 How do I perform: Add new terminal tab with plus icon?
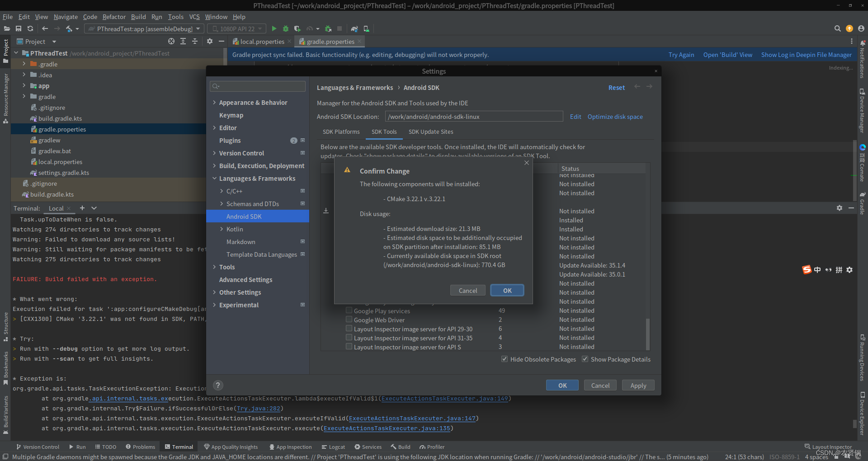(x=82, y=208)
